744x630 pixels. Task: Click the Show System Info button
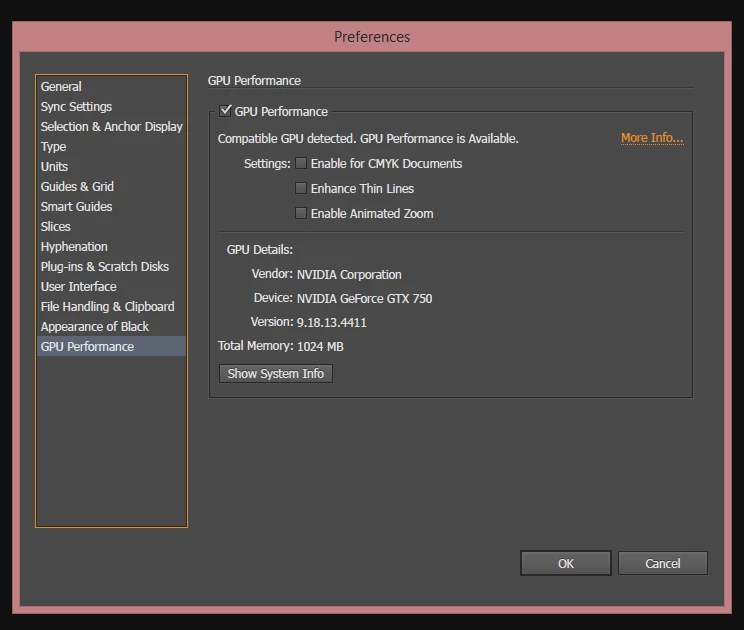tap(276, 373)
